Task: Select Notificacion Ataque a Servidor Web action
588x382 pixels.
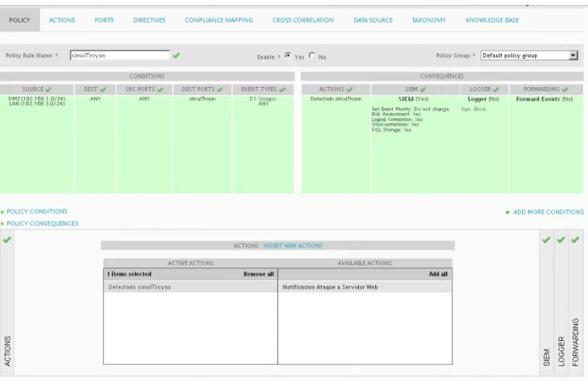Action: [x=365, y=287]
